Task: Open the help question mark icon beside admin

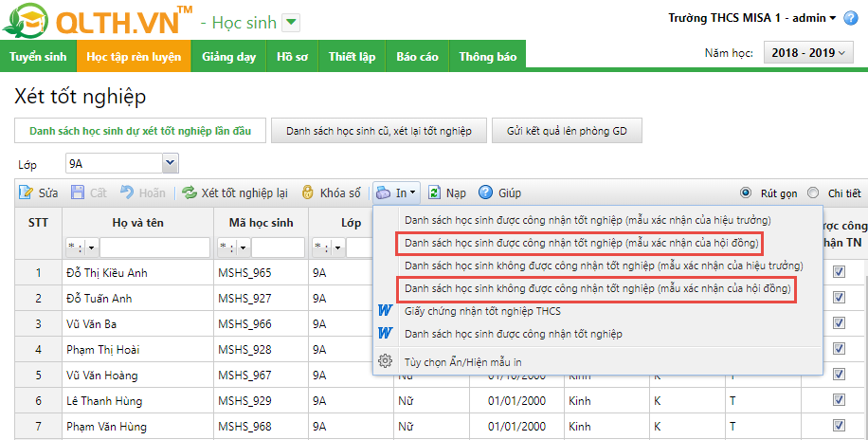Action: 851,18
